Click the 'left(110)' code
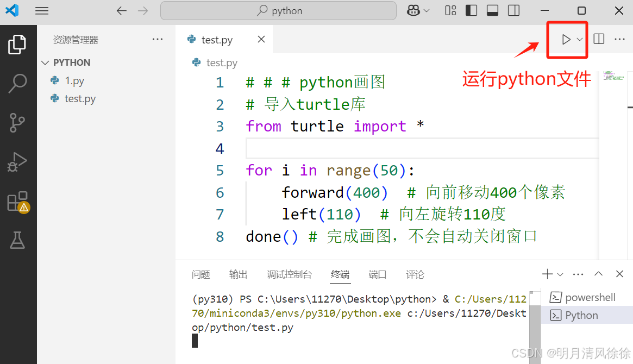Viewport: 633px width, 364px height. tap(321, 214)
